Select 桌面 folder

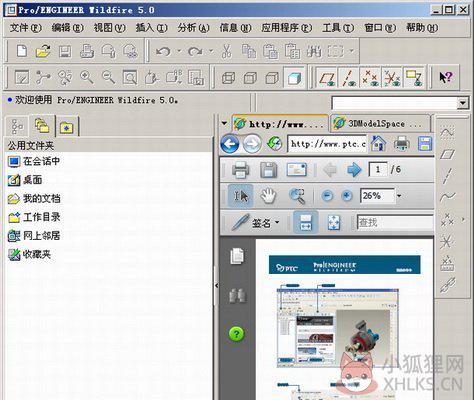25,180
